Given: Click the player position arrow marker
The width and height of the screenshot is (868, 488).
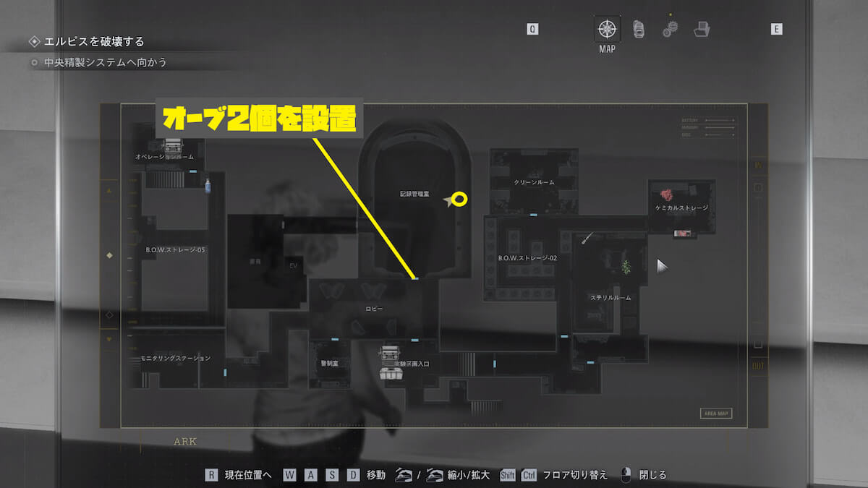Looking at the screenshot, I should [x=453, y=202].
